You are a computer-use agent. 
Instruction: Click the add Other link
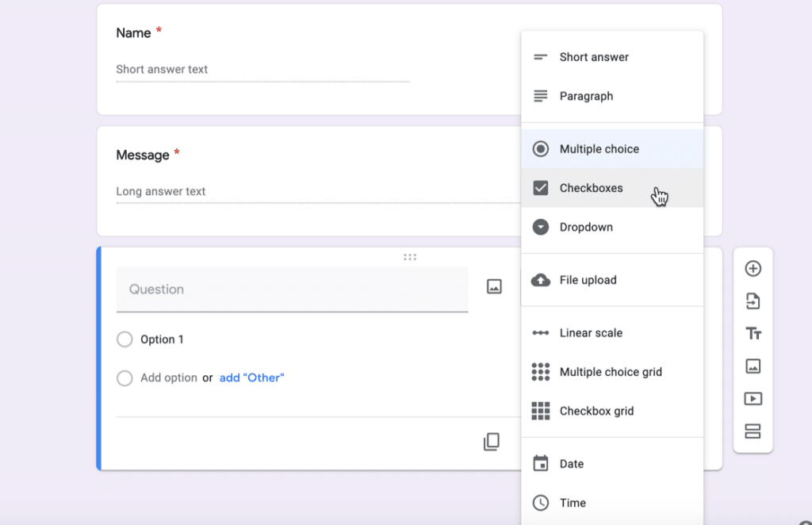pyautogui.click(x=252, y=377)
